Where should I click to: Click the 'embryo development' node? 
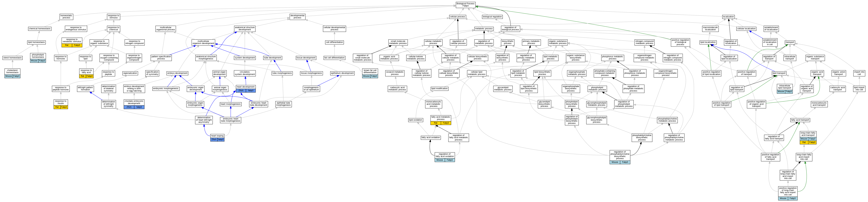(x=177, y=73)
